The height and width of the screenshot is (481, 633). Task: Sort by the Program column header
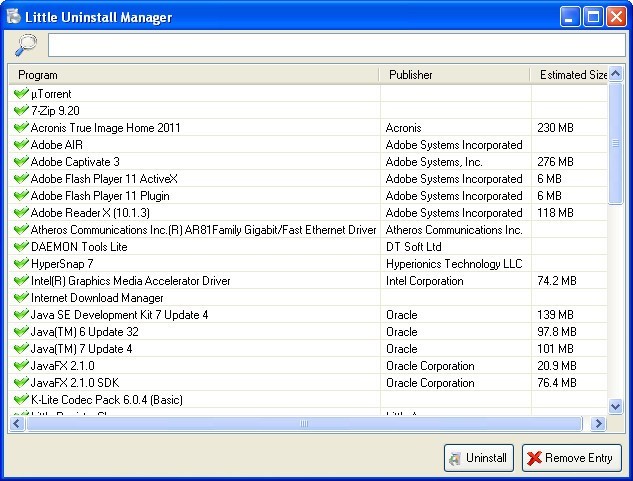(x=194, y=75)
